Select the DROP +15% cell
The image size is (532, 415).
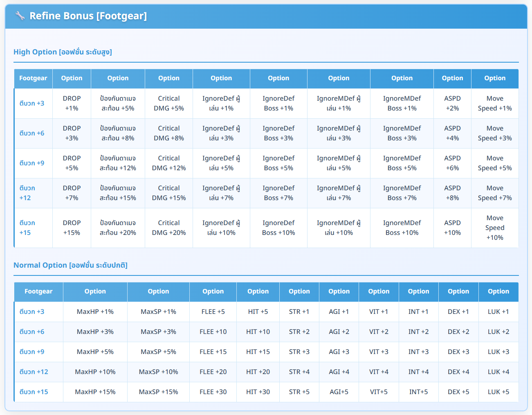[x=72, y=228]
